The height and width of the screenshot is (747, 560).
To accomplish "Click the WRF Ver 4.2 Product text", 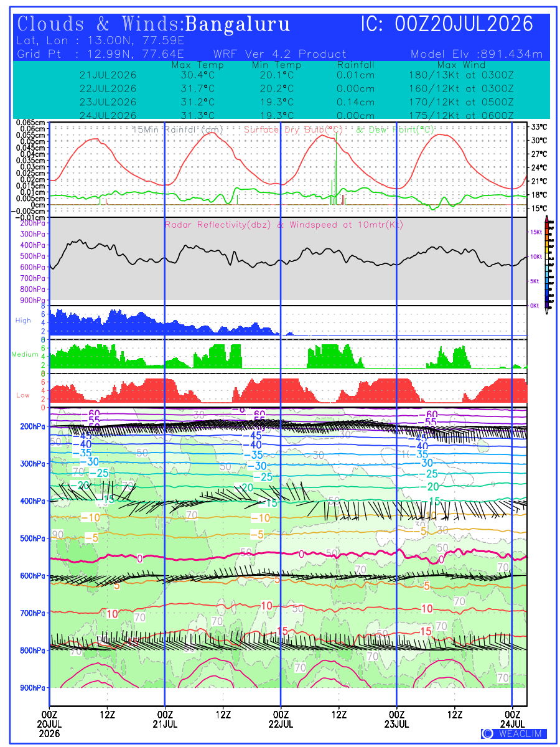I will pyautogui.click(x=279, y=54).
